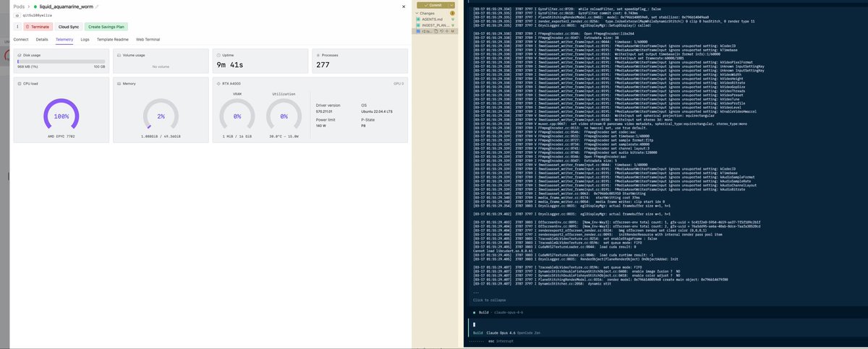Stage changes with plus icon on r2.ts
Screen dimensions: 868x349
(x=447, y=31)
